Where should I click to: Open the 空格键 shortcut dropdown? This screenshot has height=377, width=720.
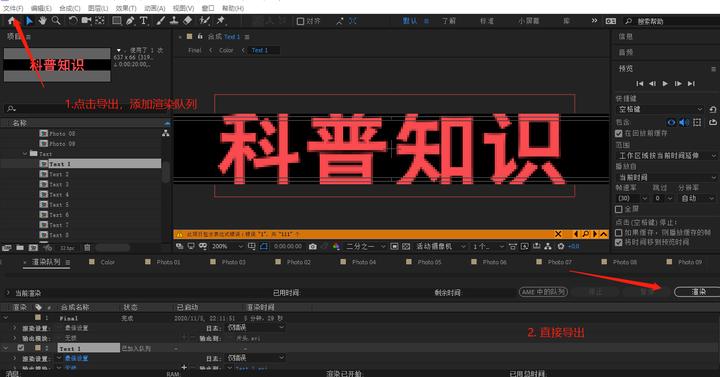(x=660, y=109)
